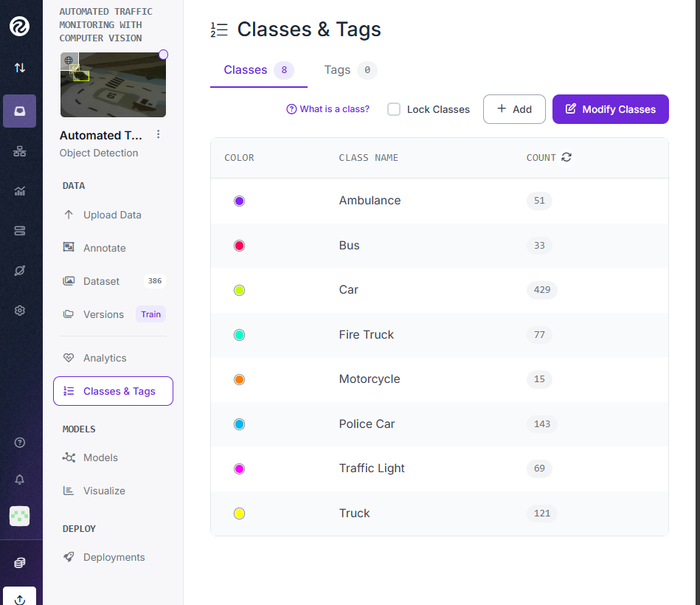700x605 pixels.
Task: Open the workflows hierarchy icon in sidebar
Action: tap(20, 151)
